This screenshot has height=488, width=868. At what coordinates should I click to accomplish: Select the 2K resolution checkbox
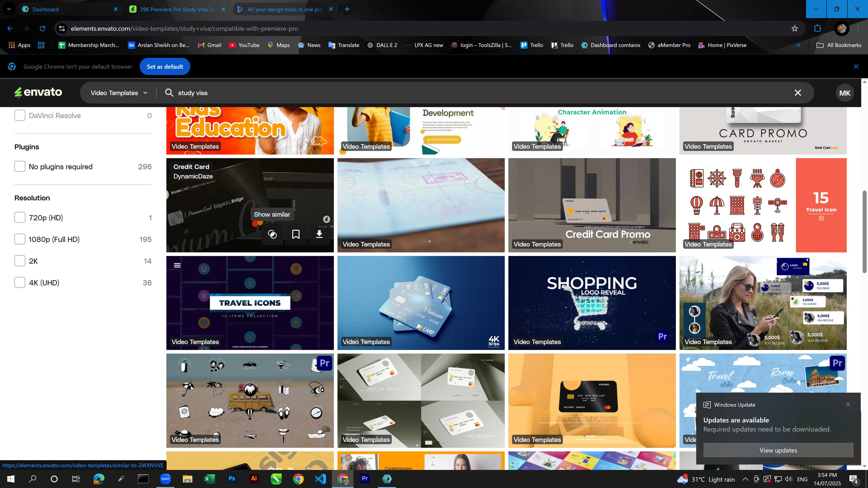click(x=20, y=261)
